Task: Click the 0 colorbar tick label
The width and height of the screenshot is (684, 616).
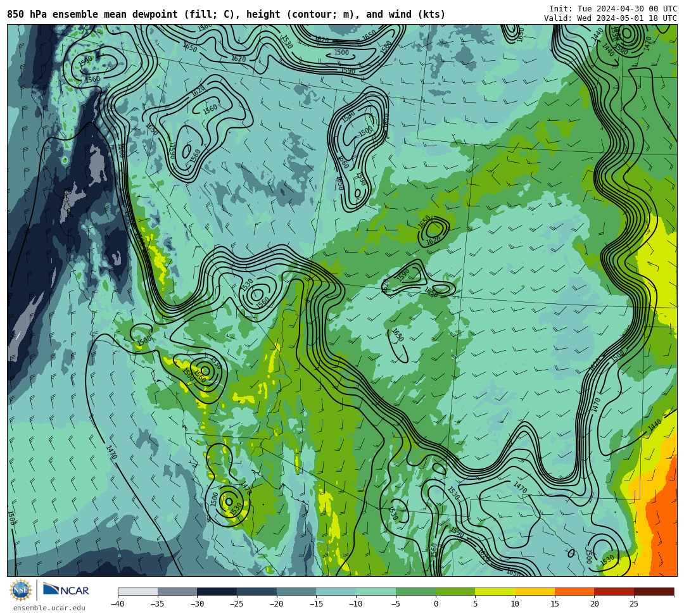Action: [436, 604]
